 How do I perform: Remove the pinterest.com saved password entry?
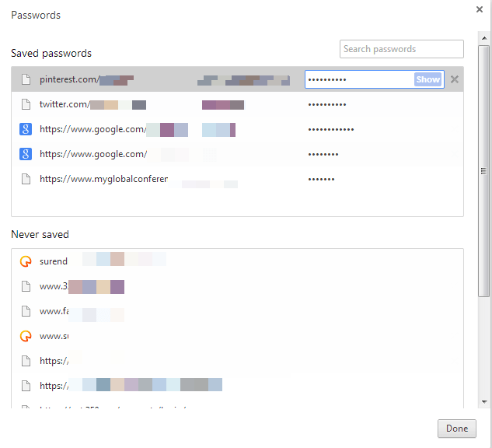coord(455,79)
